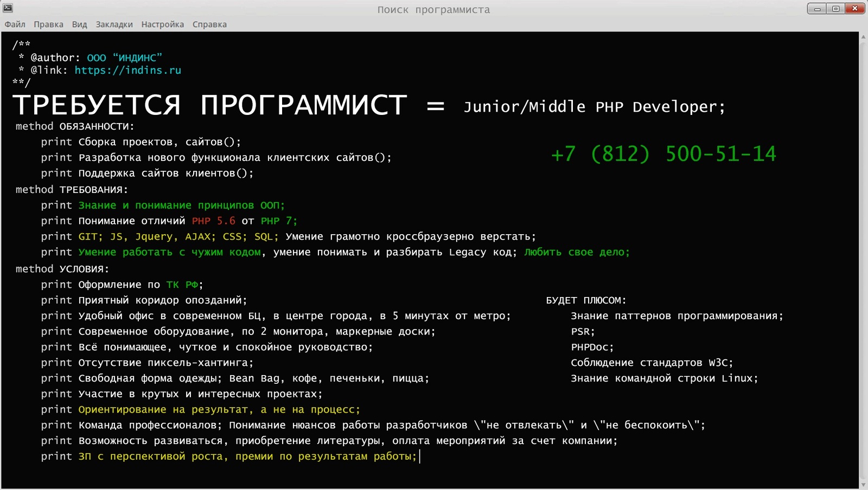This screenshot has width=868, height=490.
Task: Open the Правка menu
Action: [x=48, y=24]
